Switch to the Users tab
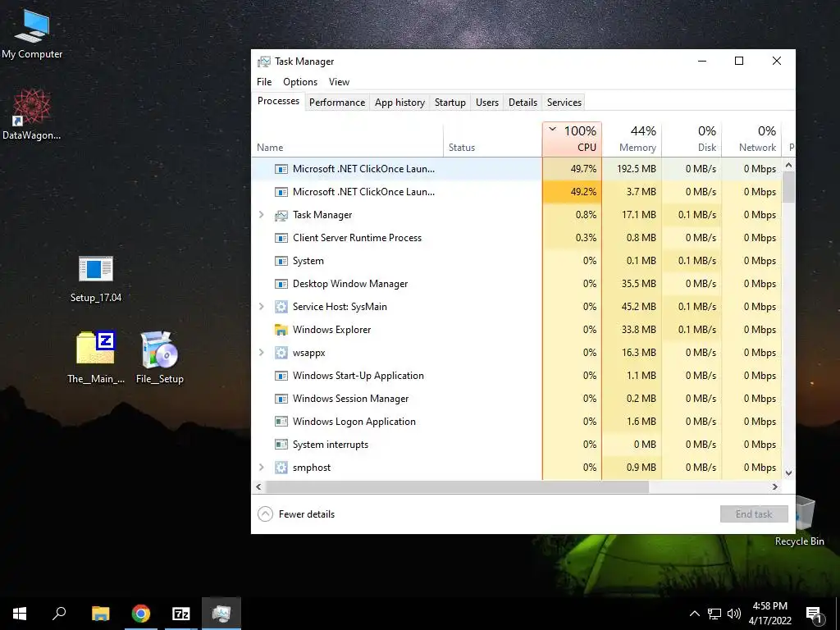Image resolution: width=840 pixels, height=630 pixels. 487,103
